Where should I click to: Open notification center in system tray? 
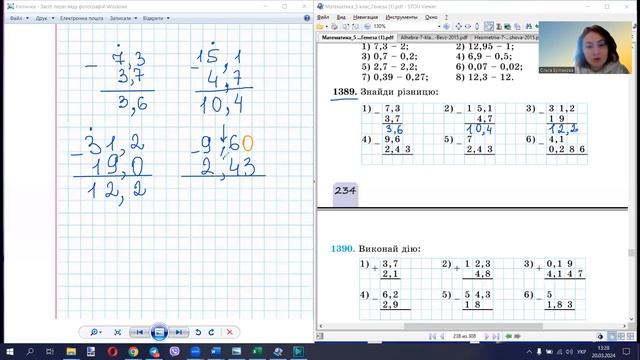627,351
